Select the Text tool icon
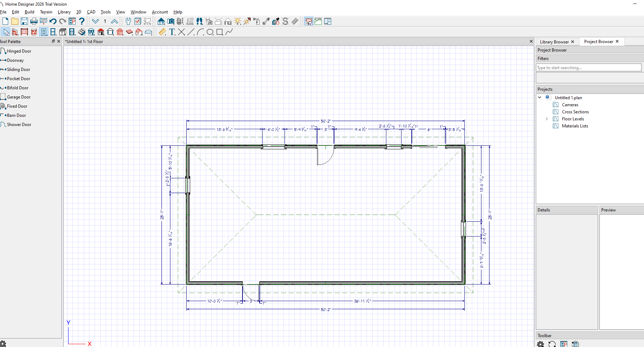 pyautogui.click(x=172, y=32)
